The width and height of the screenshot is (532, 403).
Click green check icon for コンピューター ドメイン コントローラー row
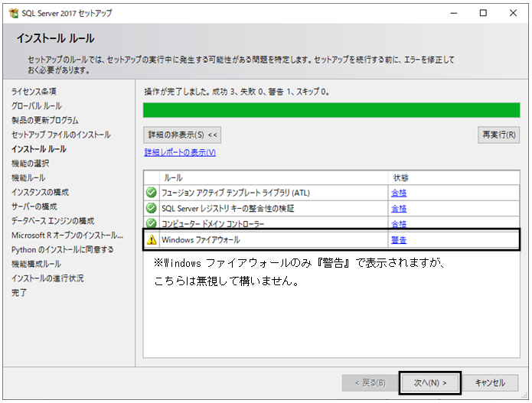tap(152, 223)
